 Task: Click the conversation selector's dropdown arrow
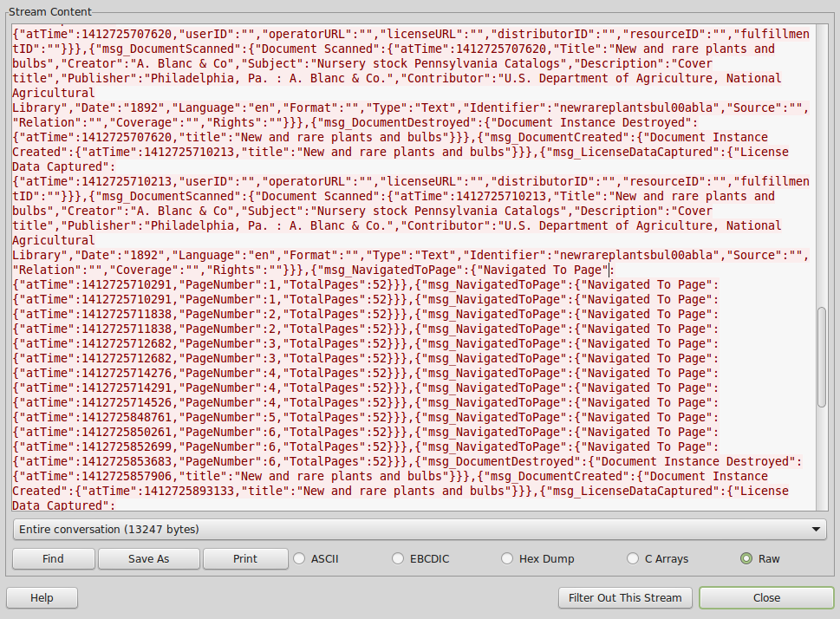[x=816, y=530]
